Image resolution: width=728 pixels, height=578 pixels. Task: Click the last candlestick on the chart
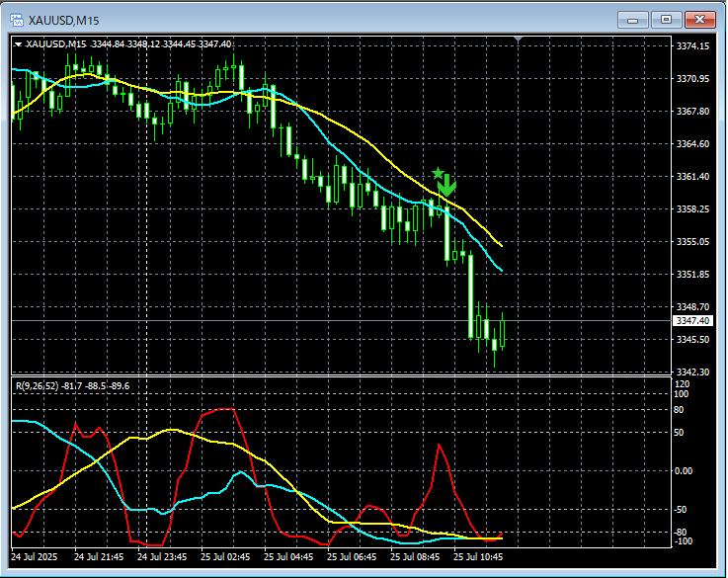(502, 333)
